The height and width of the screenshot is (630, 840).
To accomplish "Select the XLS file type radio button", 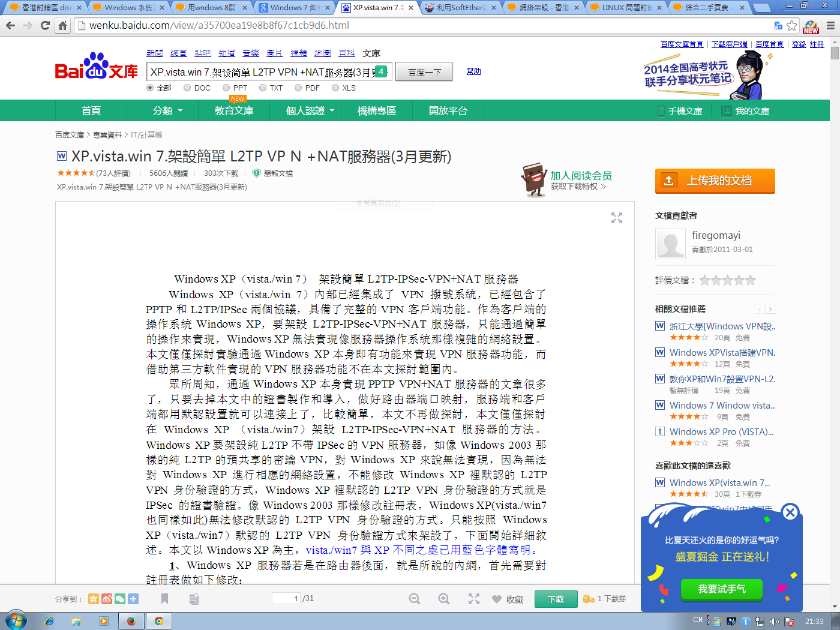I will (x=335, y=88).
